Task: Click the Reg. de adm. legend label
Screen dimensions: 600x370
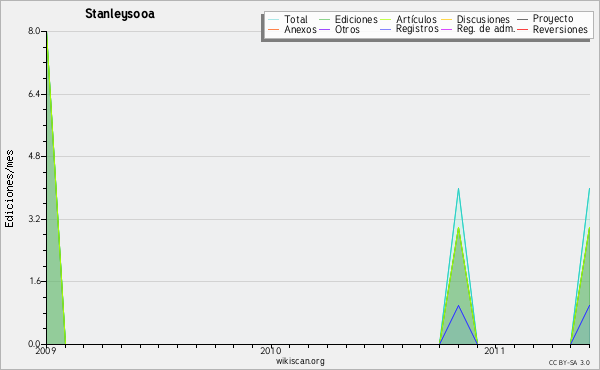Action: pyautogui.click(x=486, y=29)
